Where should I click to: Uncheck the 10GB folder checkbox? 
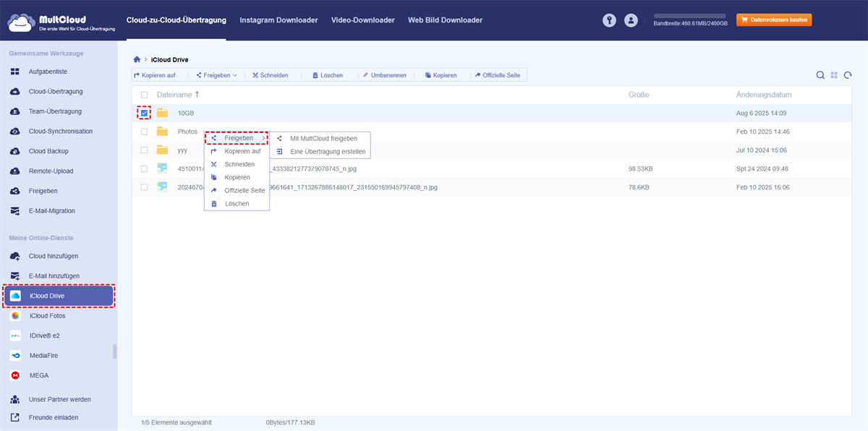point(144,114)
